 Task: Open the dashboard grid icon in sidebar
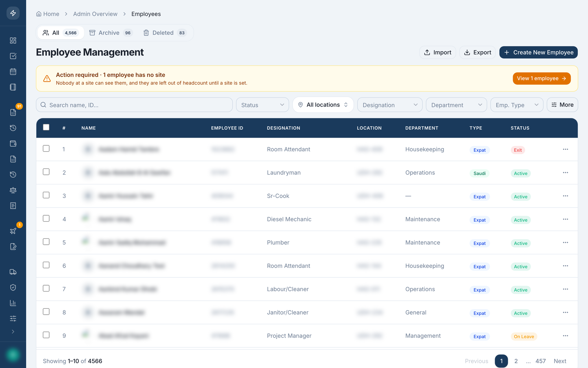(x=13, y=40)
